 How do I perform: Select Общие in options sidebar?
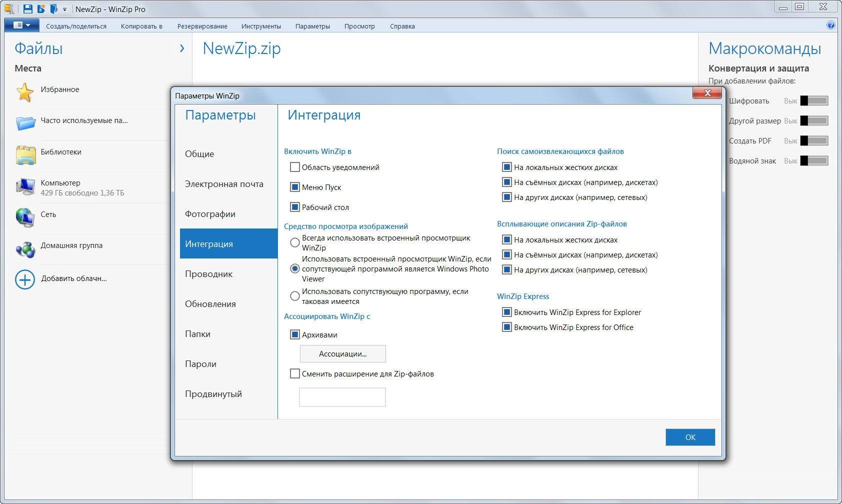228,154
